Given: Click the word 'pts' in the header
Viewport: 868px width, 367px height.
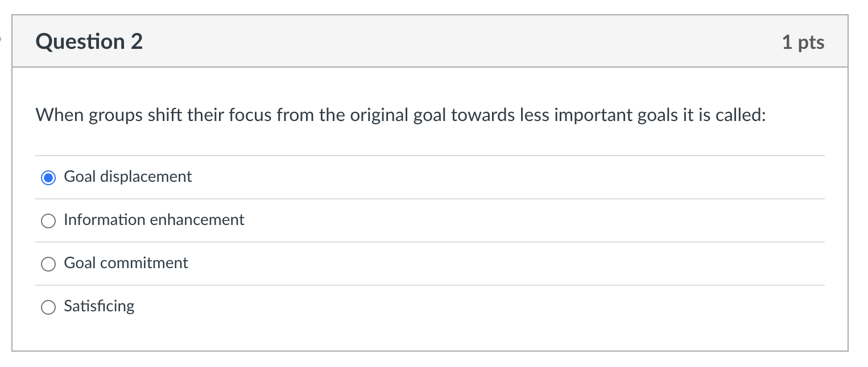Looking at the screenshot, I should (x=811, y=42).
